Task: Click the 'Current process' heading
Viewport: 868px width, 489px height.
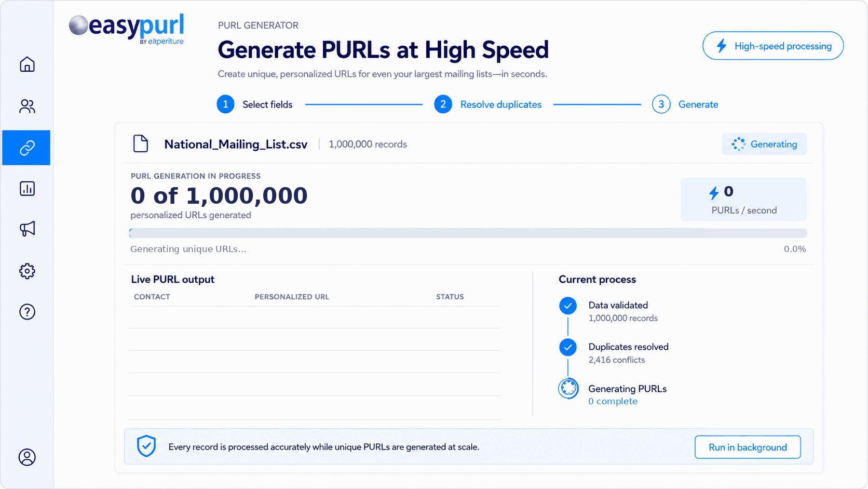Action: [x=597, y=279]
